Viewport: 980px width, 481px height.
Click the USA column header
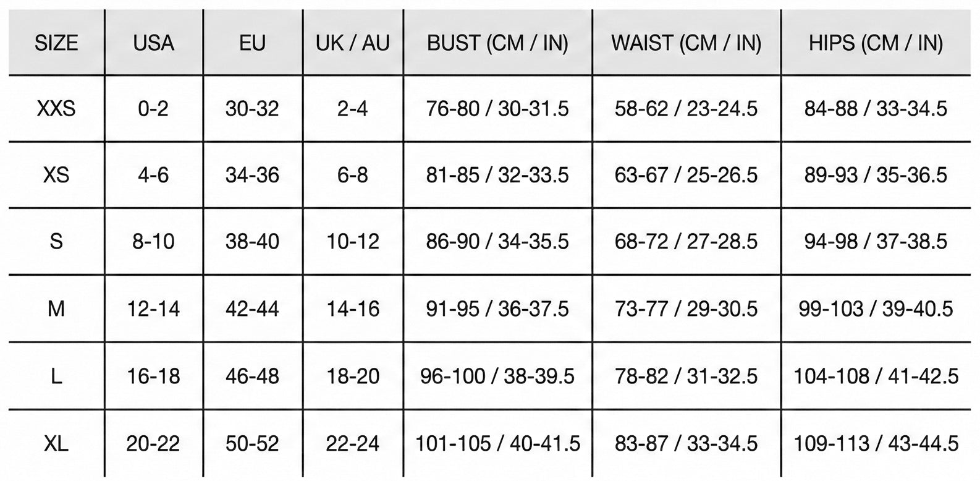pyautogui.click(x=153, y=43)
